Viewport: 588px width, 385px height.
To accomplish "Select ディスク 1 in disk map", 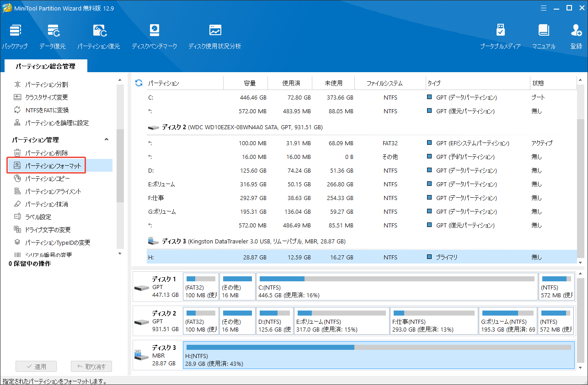I will pyautogui.click(x=157, y=287).
